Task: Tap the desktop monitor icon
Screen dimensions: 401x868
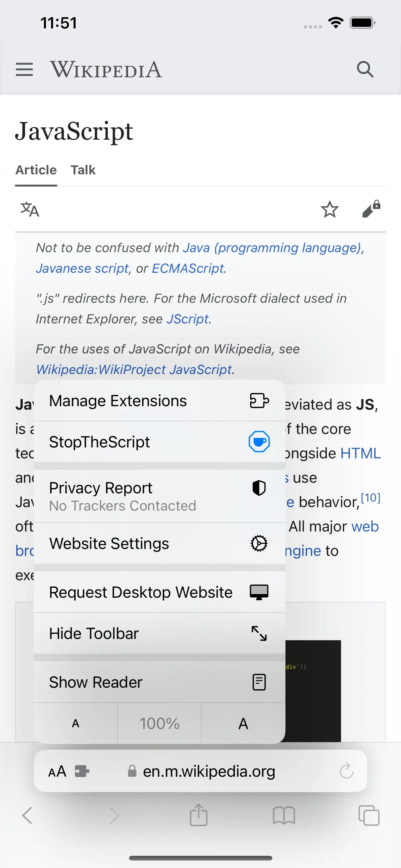Action: click(x=259, y=592)
